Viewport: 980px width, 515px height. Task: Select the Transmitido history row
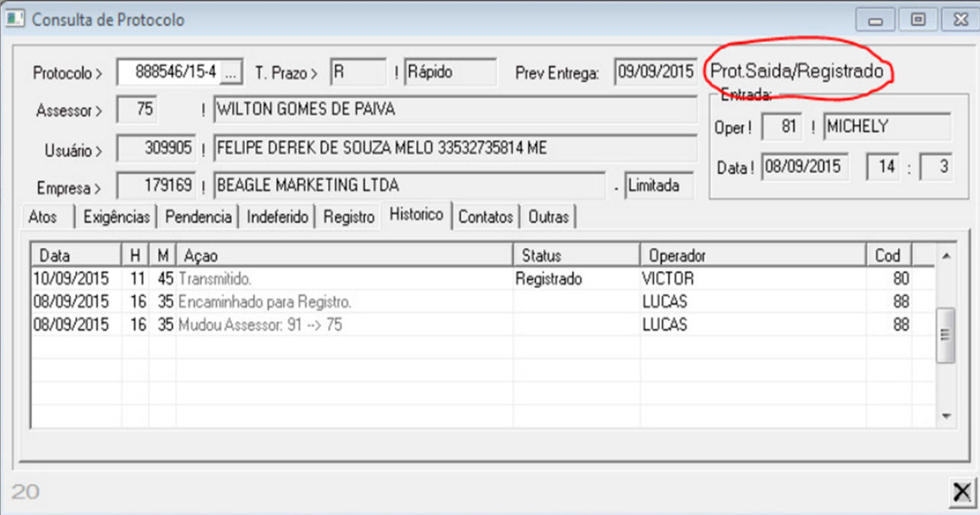[345, 279]
